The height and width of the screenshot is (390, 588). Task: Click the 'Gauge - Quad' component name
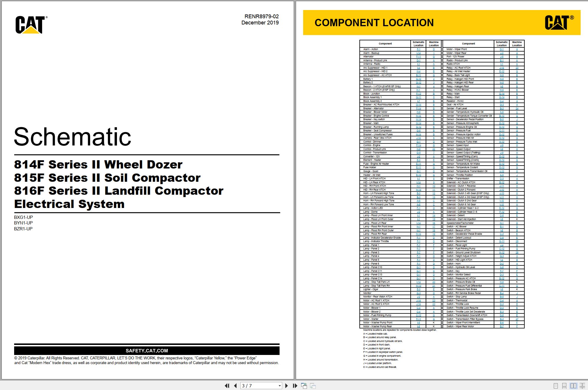(x=371, y=171)
